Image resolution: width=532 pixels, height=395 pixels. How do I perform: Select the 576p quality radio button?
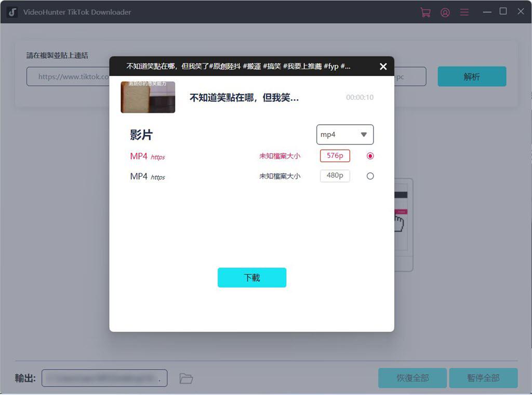pos(370,156)
